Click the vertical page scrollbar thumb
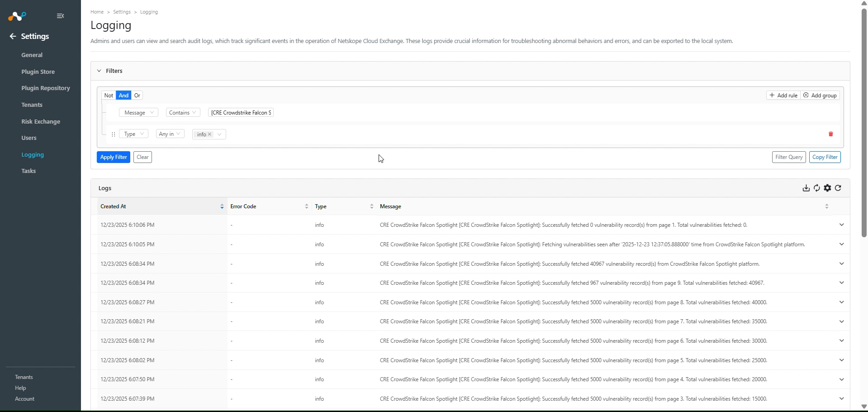868x412 pixels. tap(864, 122)
